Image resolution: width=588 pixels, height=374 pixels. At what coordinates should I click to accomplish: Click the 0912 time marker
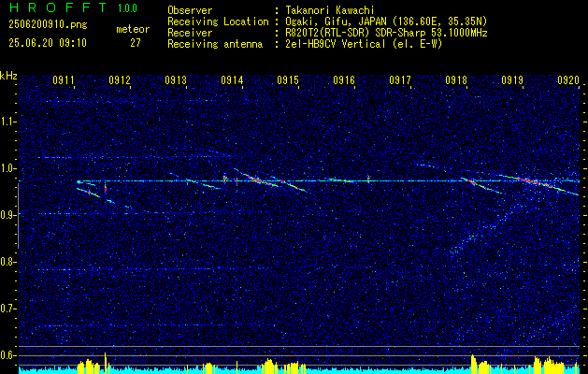click(120, 79)
